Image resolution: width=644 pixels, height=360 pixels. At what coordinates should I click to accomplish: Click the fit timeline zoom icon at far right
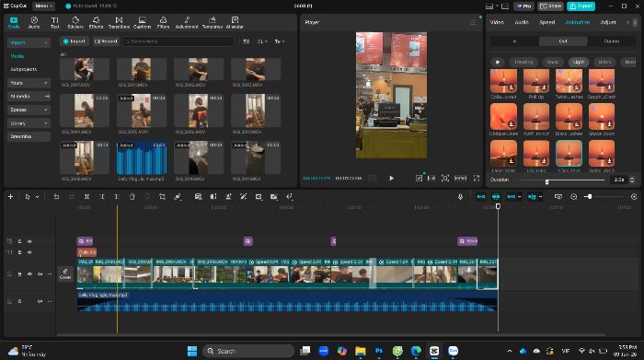pos(634,197)
